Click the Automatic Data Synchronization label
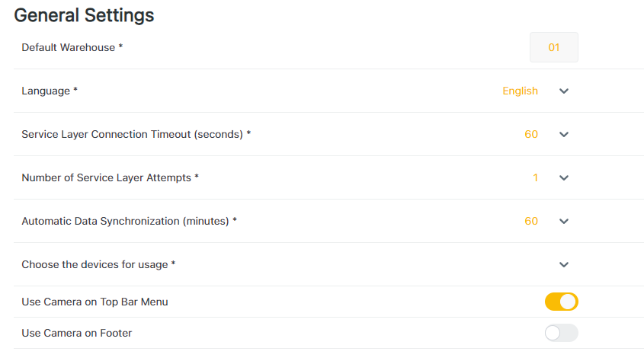Screen dimensions: 644x361 pos(129,222)
